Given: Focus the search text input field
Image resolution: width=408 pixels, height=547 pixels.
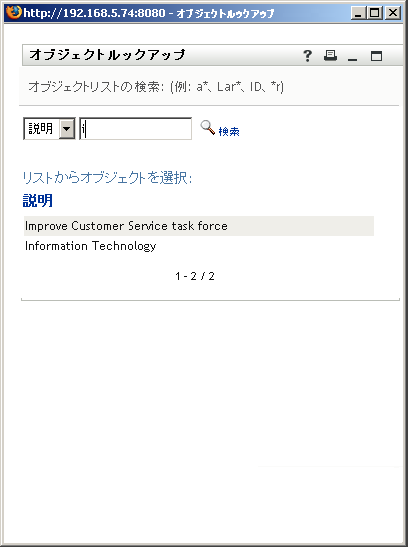Looking at the screenshot, I should 136,129.
